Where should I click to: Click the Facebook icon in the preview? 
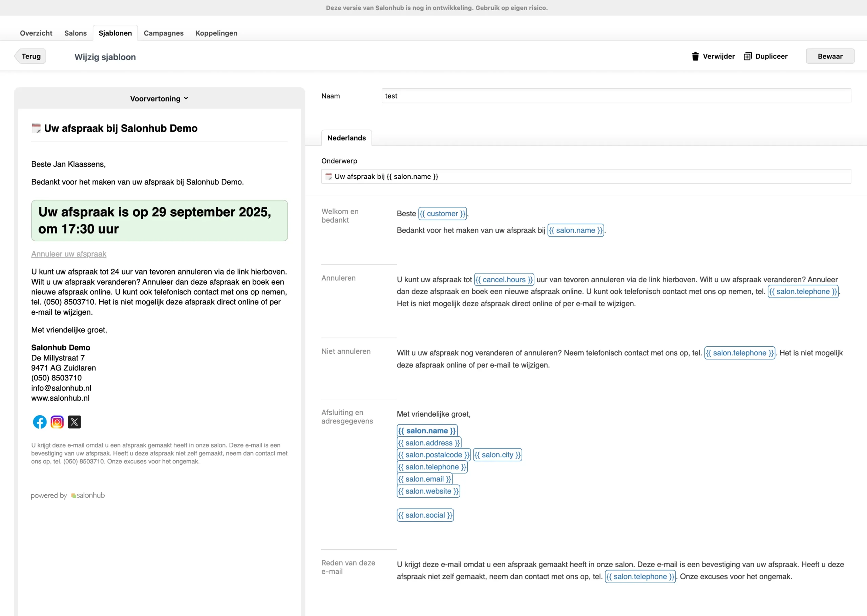(40, 422)
